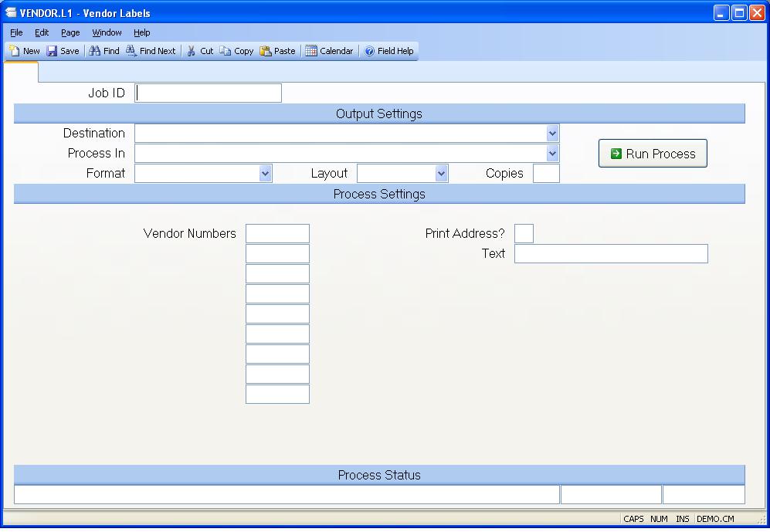Viewport: 770px width, 532px height.
Task: Open the Layout dropdown
Action: point(441,174)
